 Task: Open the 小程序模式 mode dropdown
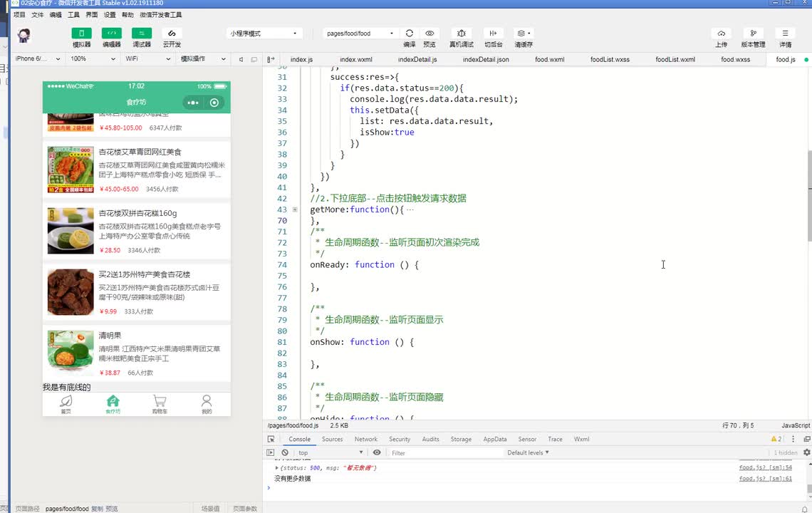(264, 33)
